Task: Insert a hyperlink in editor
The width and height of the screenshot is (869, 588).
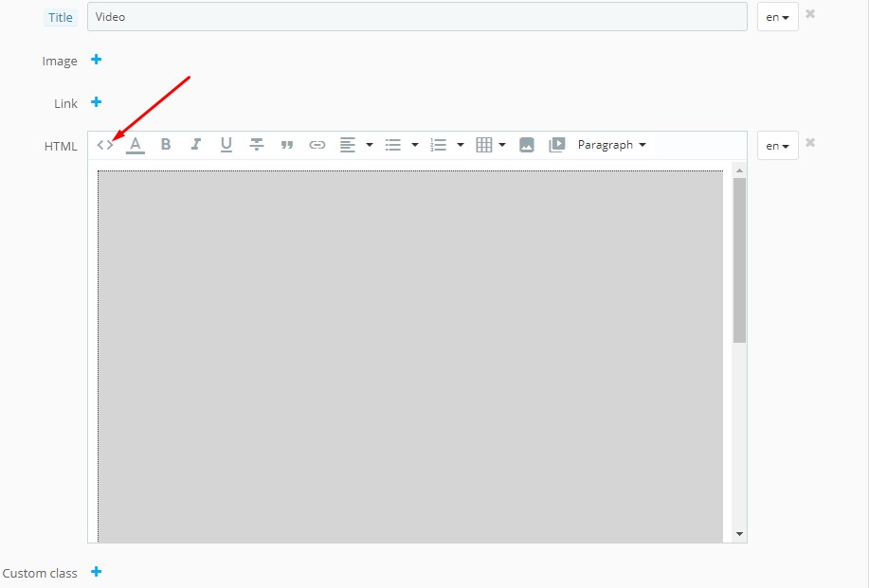Action: pos(317,145)
